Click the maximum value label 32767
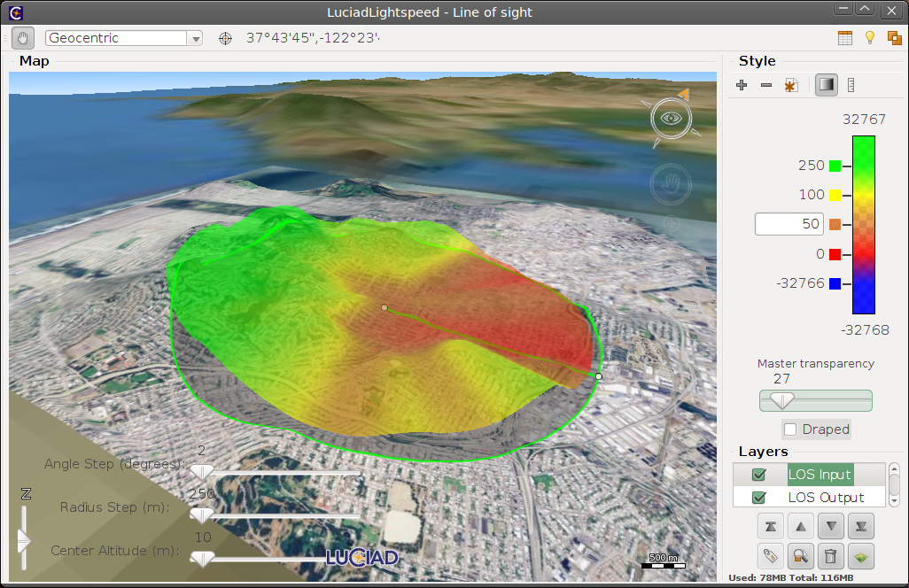 [864, 120]
